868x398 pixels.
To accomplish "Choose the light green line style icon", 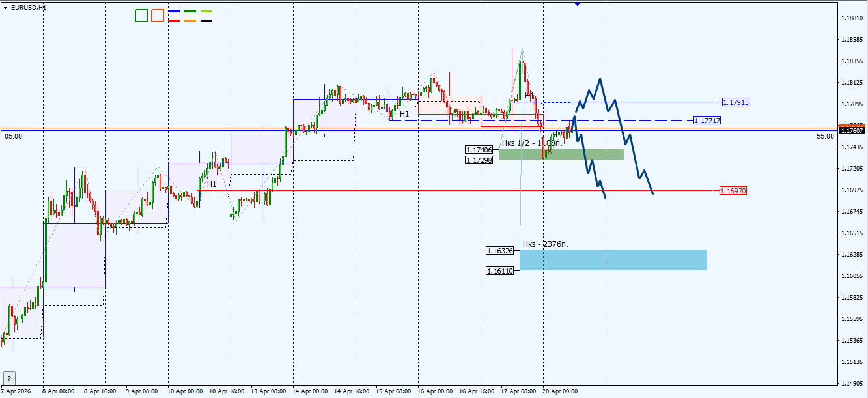I will [206, 11].
